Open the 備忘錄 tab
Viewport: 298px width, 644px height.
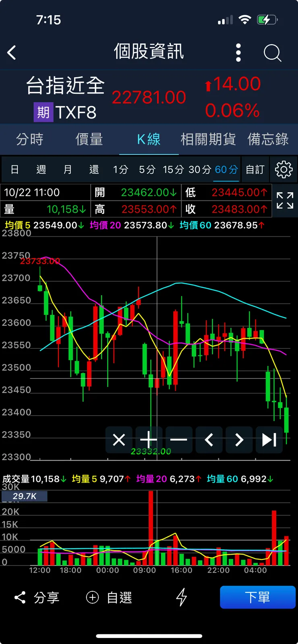coord(268,139)
